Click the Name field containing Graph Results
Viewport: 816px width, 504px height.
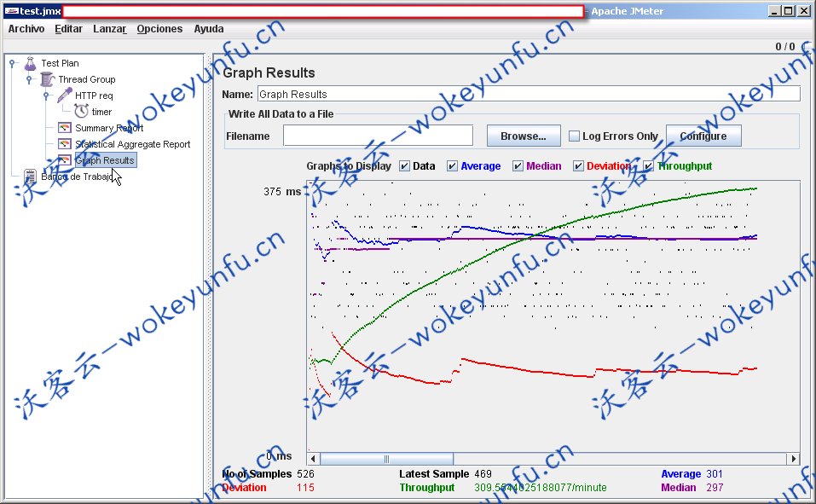tap(529, 95)
